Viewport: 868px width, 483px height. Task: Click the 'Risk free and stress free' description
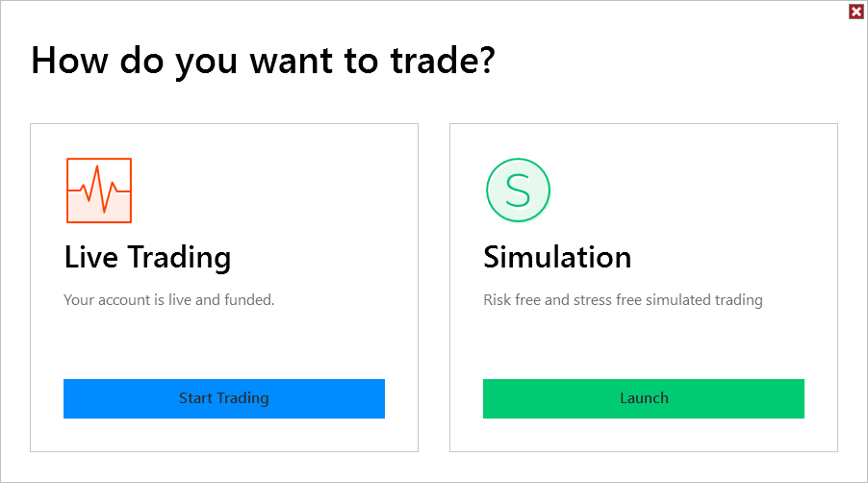point(623,300)
